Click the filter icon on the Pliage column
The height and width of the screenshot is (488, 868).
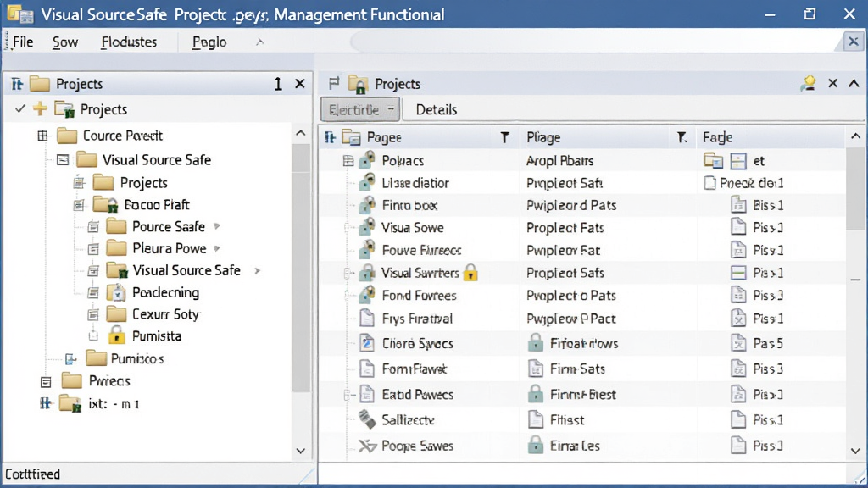coord(682,137)
